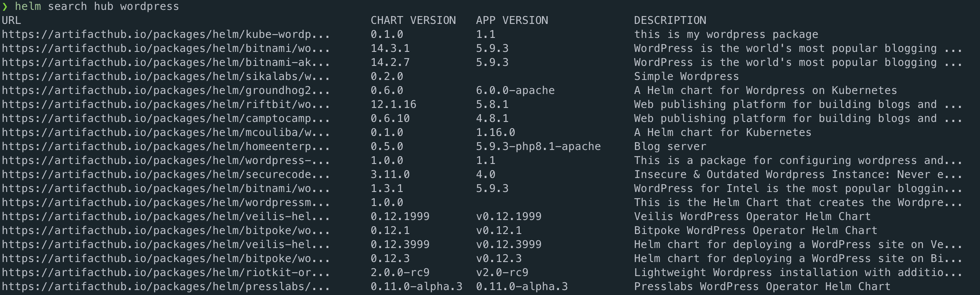Open the securecode... artifacthub URL
980x295 pixels.
(166, 175)
